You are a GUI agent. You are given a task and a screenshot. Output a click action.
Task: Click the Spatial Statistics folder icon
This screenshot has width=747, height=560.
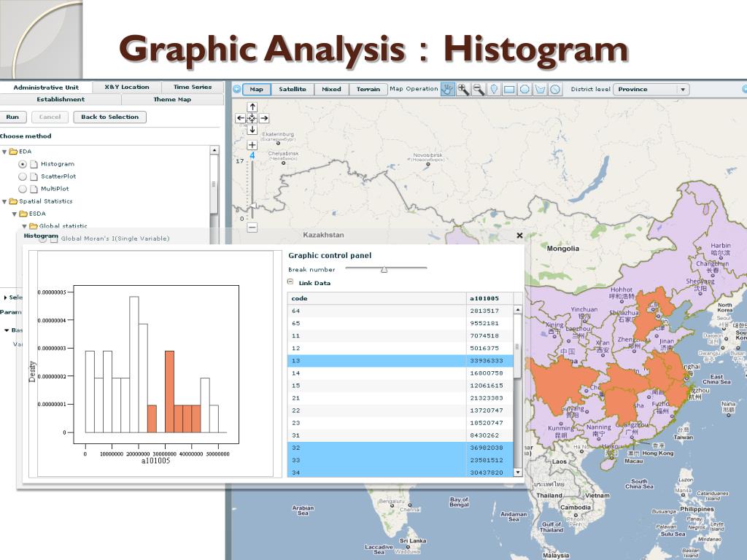coord(13,201)
